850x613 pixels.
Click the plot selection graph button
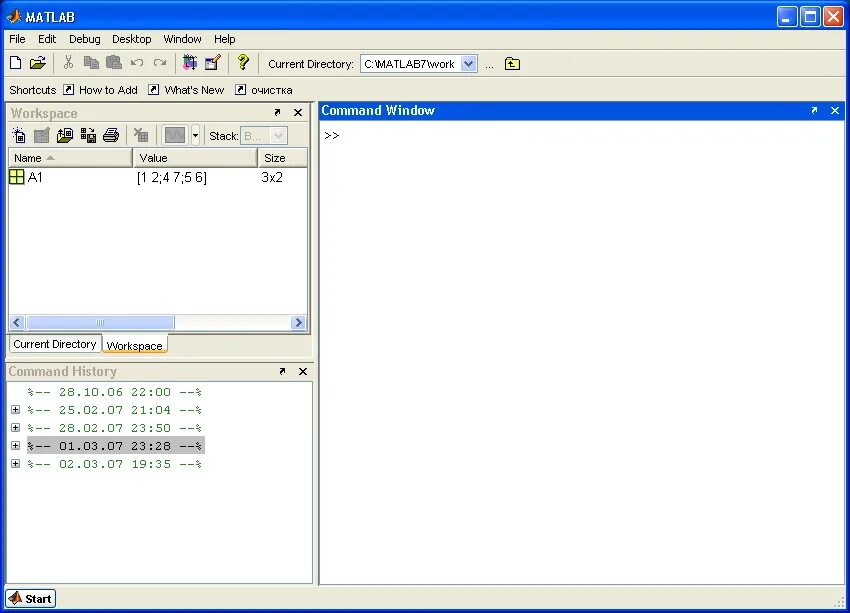click(175, 135)
